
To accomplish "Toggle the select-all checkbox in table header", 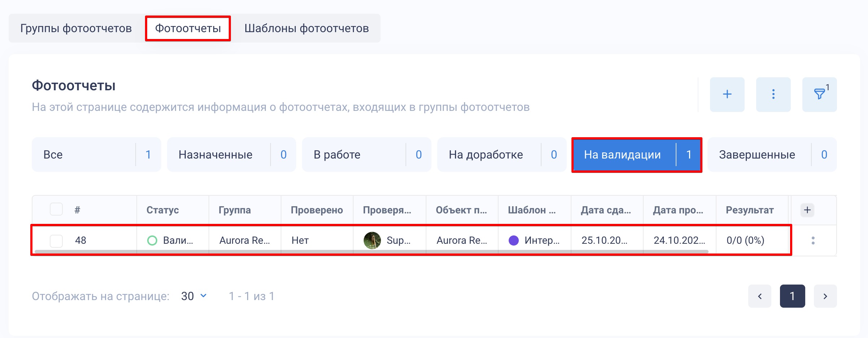I will 56,209.
